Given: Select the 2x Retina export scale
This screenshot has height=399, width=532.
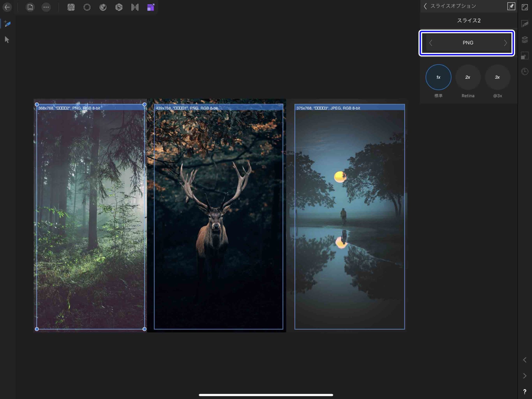Looking at the screenshot, I should coord(468,77).
